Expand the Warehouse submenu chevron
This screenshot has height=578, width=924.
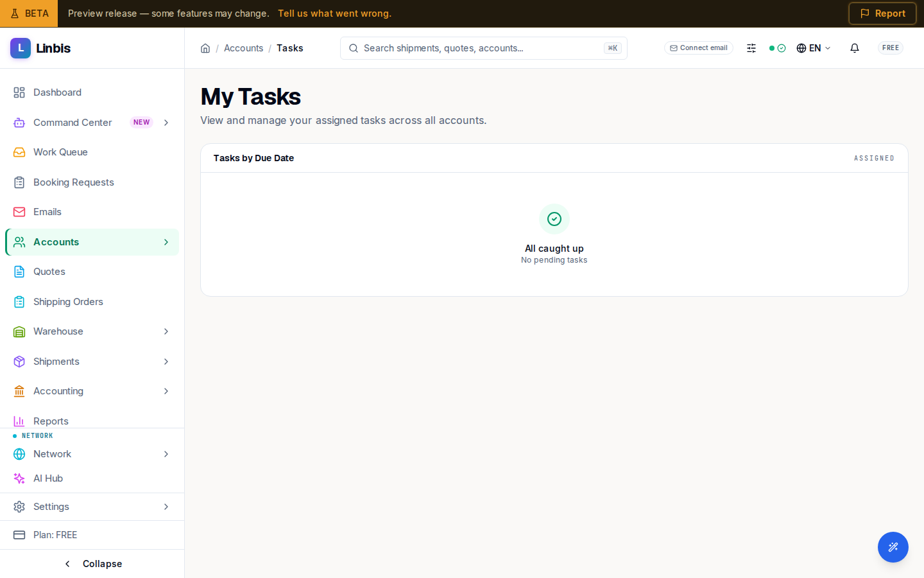166,331
